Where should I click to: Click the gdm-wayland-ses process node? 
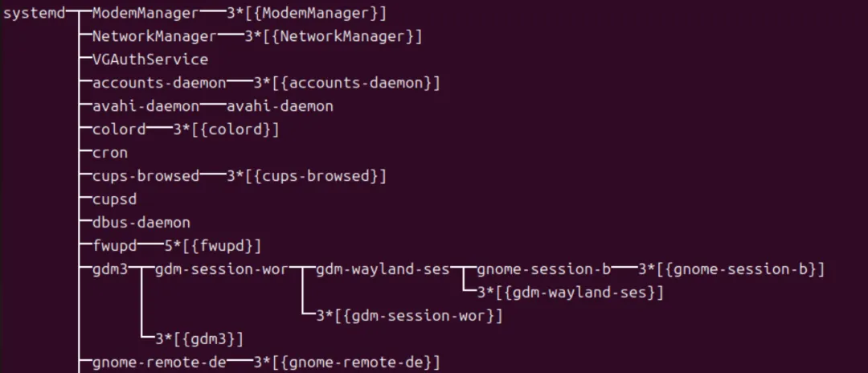tap(383, 269)
